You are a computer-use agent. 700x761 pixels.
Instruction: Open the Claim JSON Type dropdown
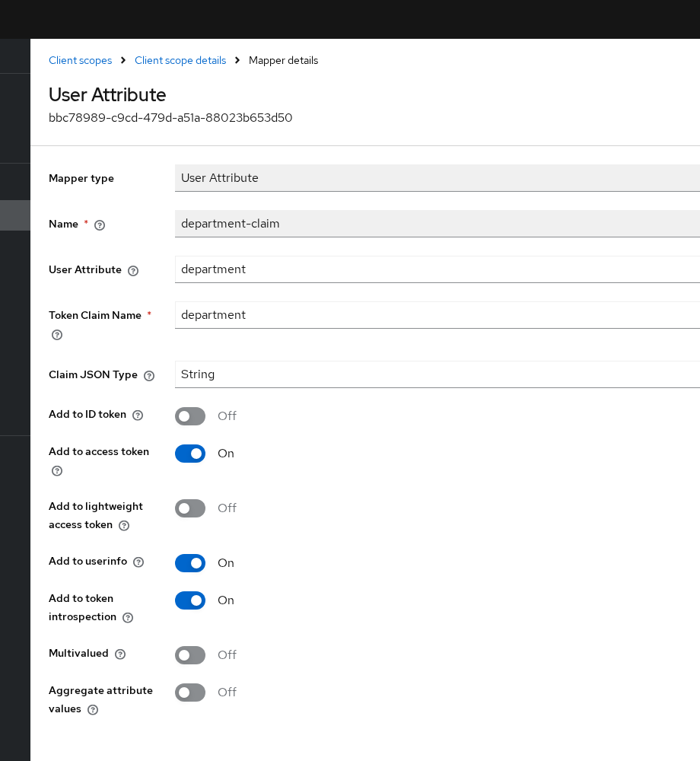tap(437, 374)
